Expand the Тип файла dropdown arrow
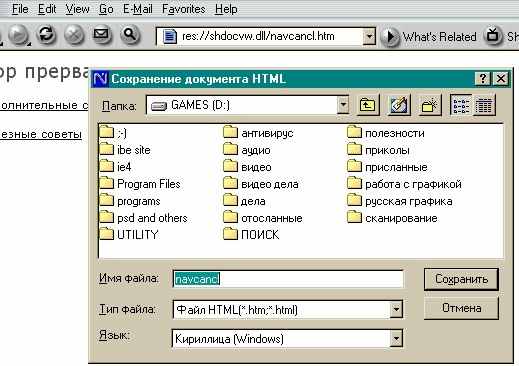This screenshot has height=366, width=519. click(x=396, y=310)
